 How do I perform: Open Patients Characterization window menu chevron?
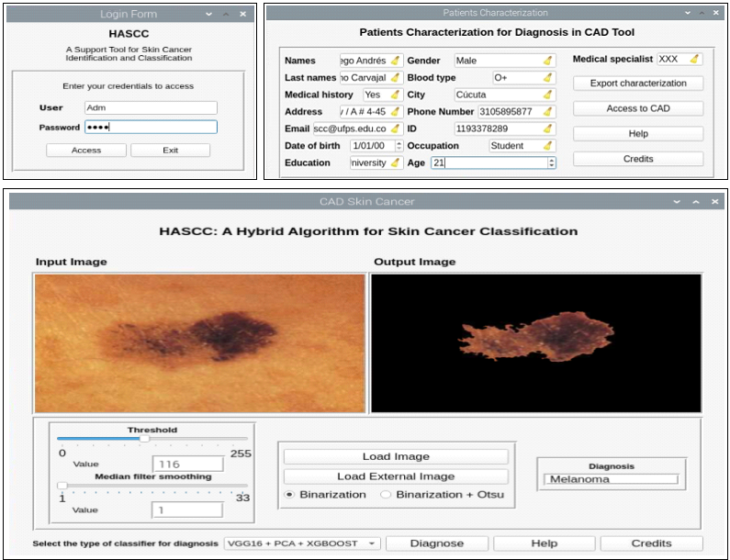pos(688,13)
